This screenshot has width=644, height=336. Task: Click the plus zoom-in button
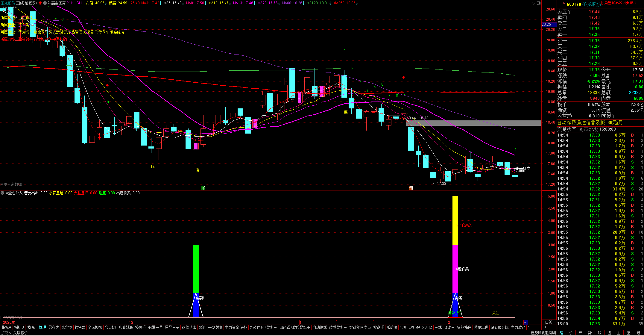click(545, 327)
